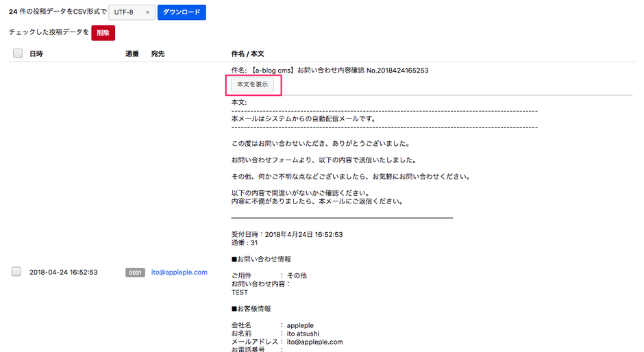This screenshot has height=352, width=644.
Task: Click the text 24 件の投稿データをCSV形式で
Action: tap(58, 12)
